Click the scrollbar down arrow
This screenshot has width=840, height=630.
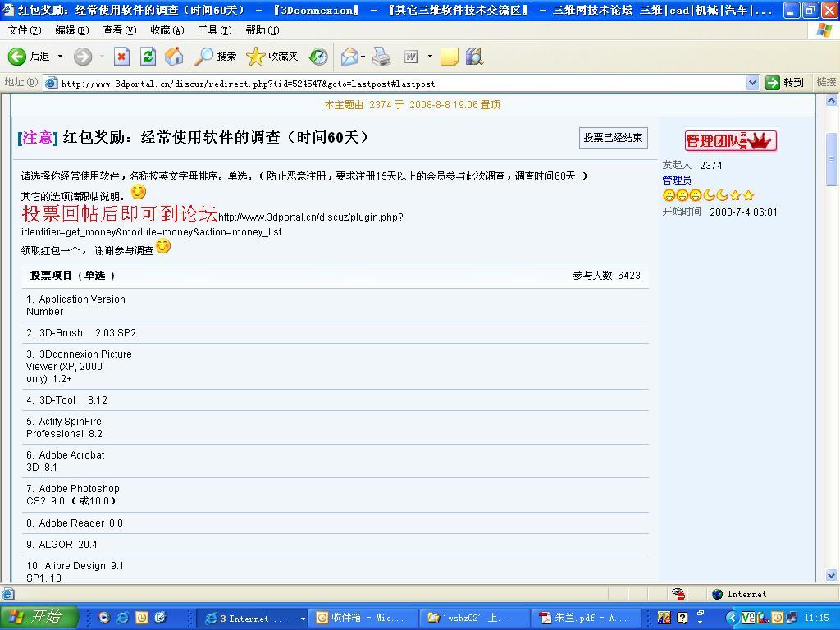pyautogui.click(x=831, y=575)
